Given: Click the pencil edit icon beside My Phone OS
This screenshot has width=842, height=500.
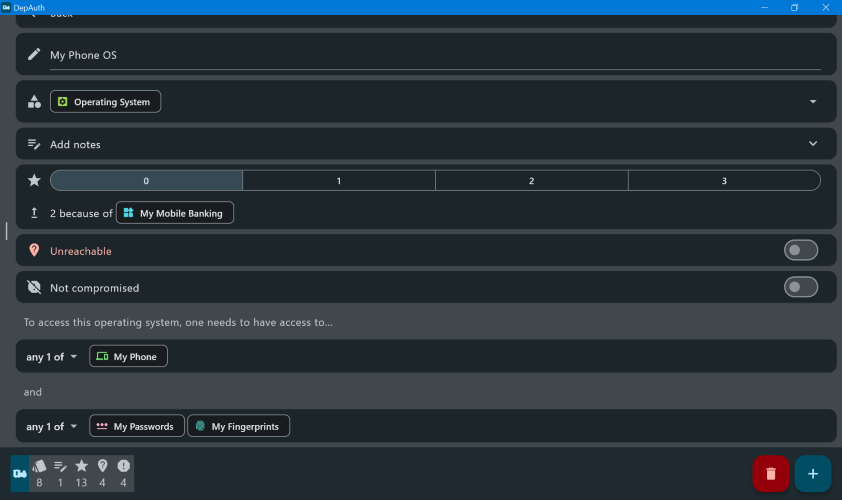Looking at the screenshot, I should pyautogui.click(x=34, y=54).
